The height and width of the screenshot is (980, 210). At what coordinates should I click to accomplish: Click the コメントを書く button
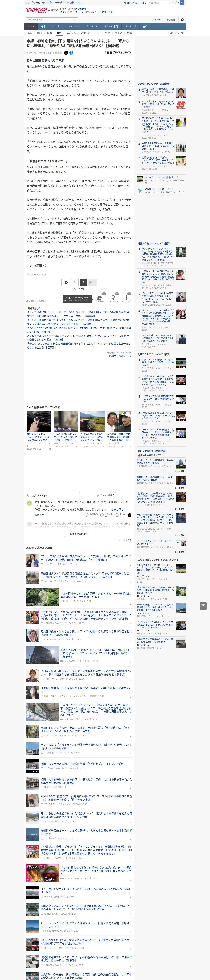tap(105, 495)
